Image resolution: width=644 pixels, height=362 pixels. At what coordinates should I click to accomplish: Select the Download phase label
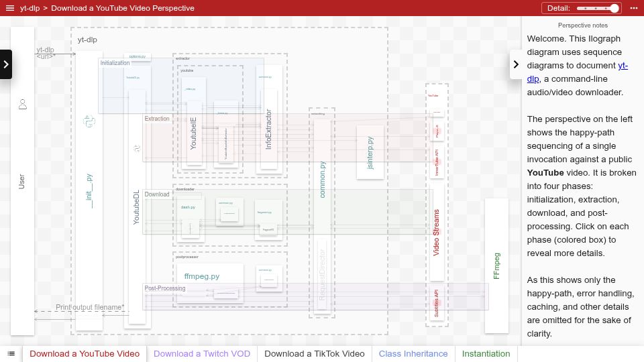(x=157, y=194)
